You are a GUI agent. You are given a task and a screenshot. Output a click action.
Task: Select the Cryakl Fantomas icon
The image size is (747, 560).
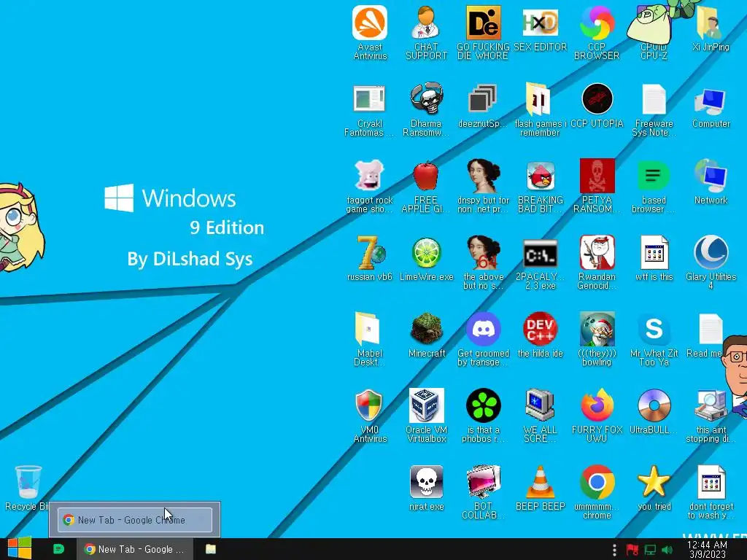coord(370,99)
